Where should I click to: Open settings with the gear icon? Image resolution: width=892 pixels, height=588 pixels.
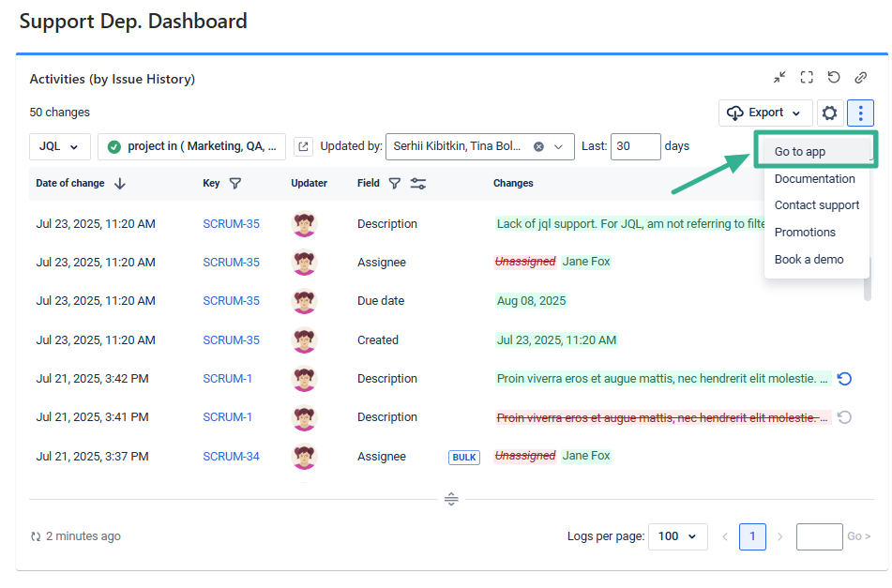pos(829,113)
